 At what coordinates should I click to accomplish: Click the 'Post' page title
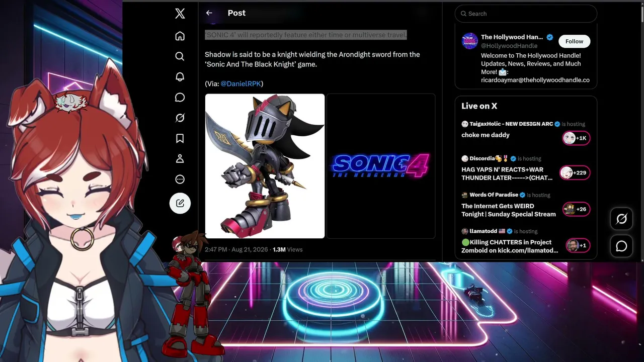[x=236, y=13]
